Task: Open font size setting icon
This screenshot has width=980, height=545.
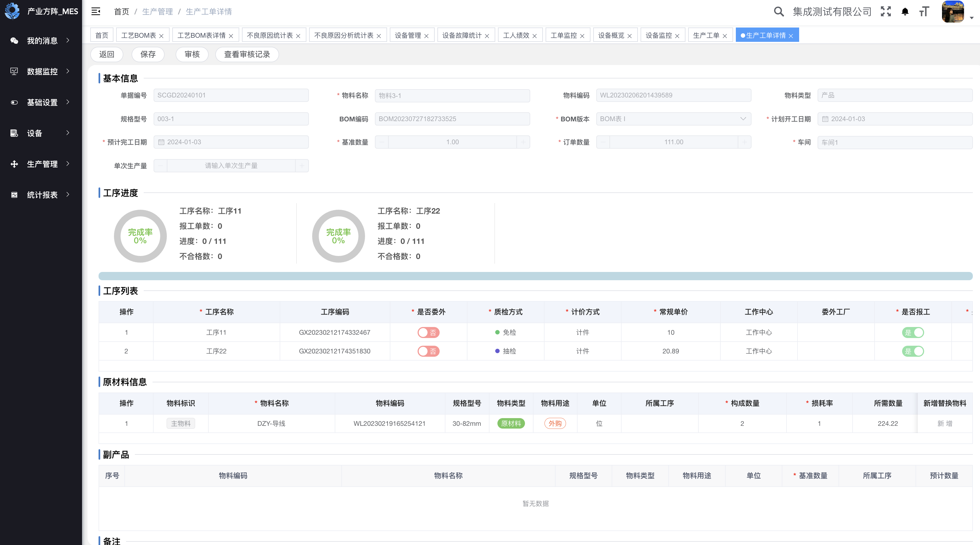Action: point(924,11)
